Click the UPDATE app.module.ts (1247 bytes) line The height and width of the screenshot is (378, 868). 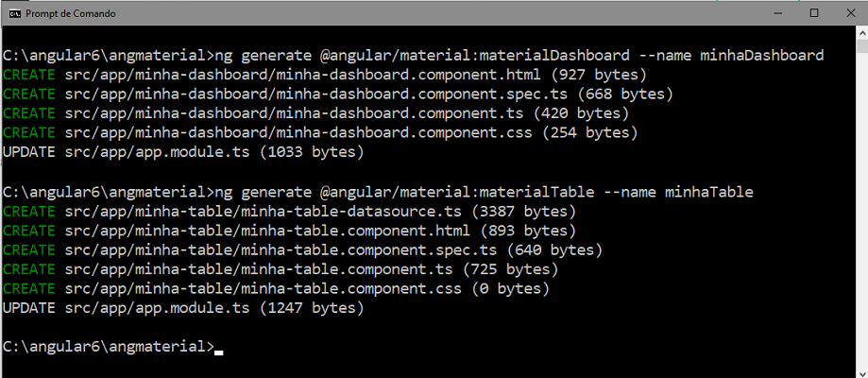[x=183, y=308]
